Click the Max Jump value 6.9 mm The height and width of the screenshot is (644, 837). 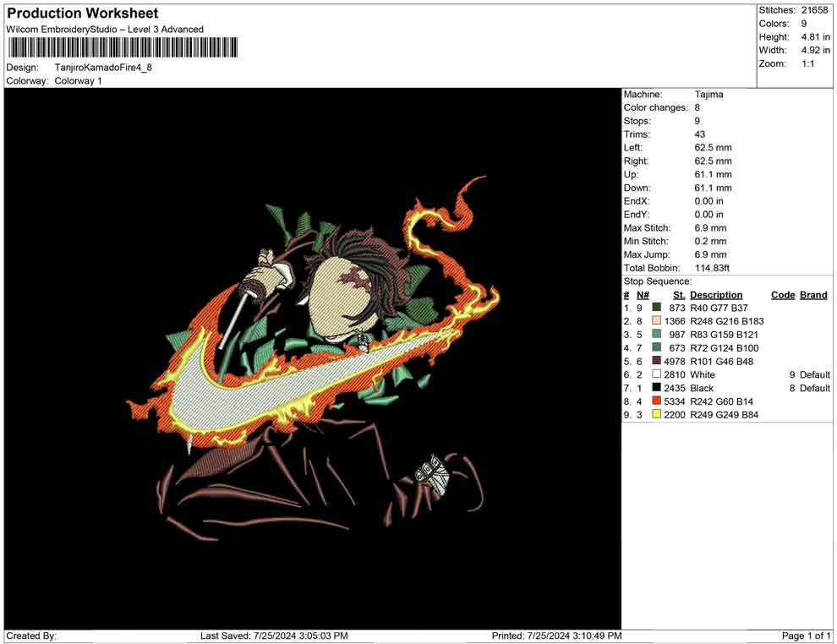pyautogui.click(x=710, y=254)
